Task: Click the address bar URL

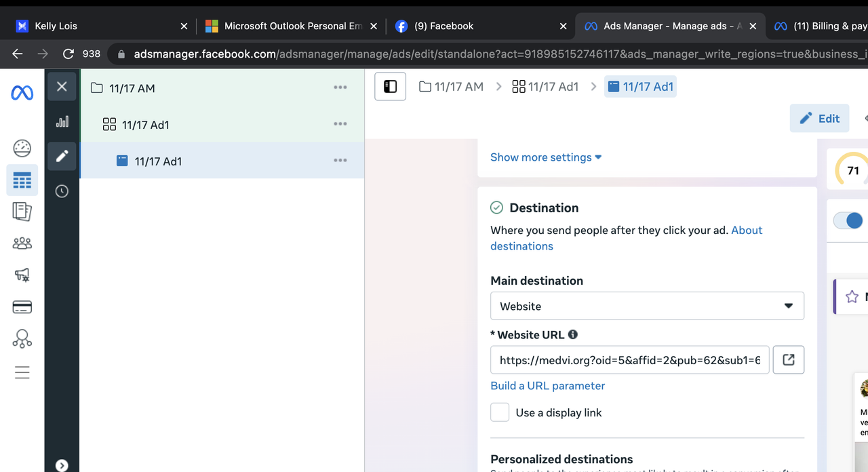Action: tap(500, 54)
